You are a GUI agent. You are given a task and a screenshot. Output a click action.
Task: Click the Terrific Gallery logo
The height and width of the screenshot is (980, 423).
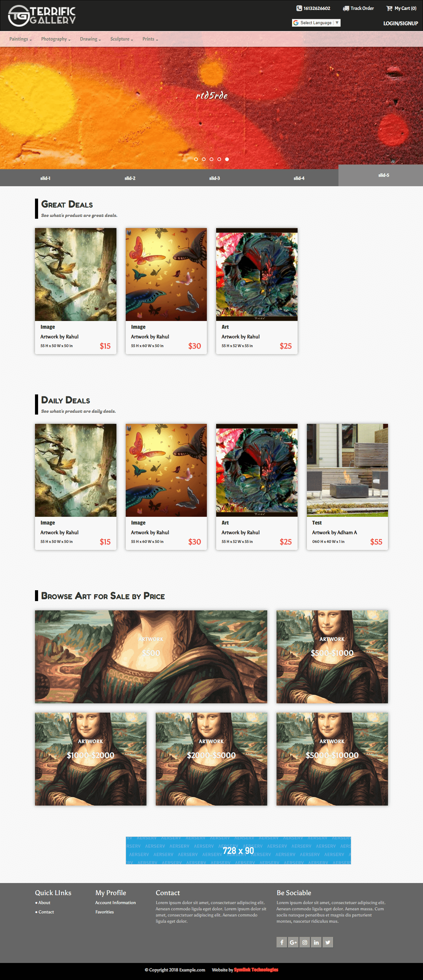pyautogui.click(x=42, y=15)
